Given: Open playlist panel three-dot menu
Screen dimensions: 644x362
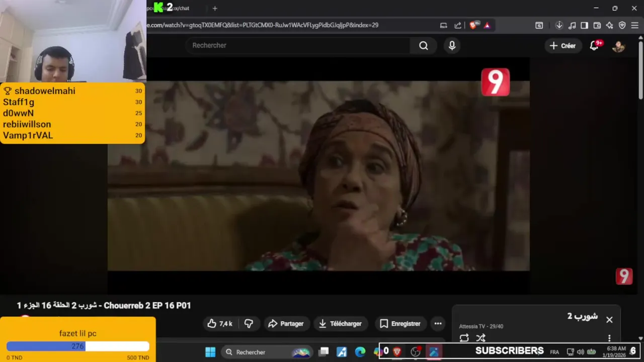Looking at the screenshot, I should coord(609,338).
